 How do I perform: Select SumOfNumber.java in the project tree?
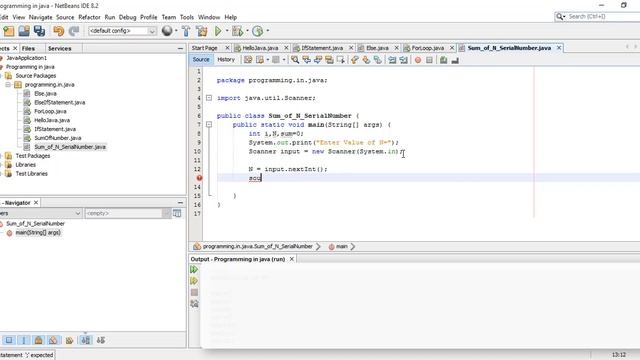coord(58,138)
